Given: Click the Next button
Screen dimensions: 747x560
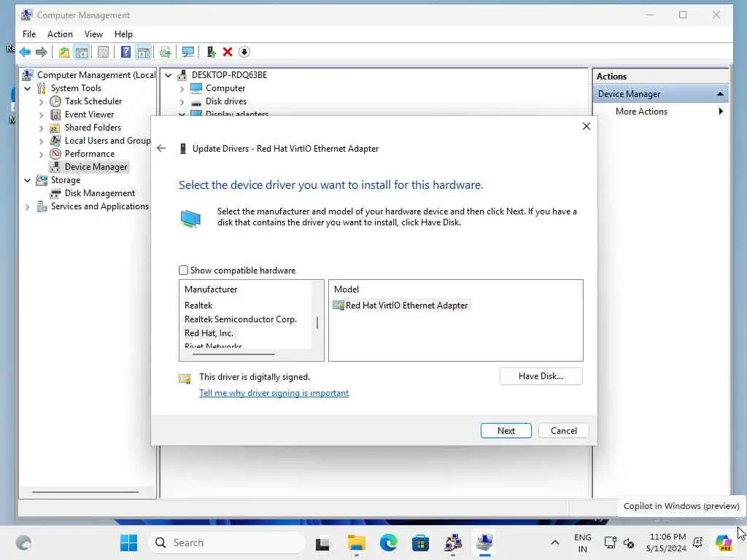Looking at the screenshot, I should click(x=506, y=430).
